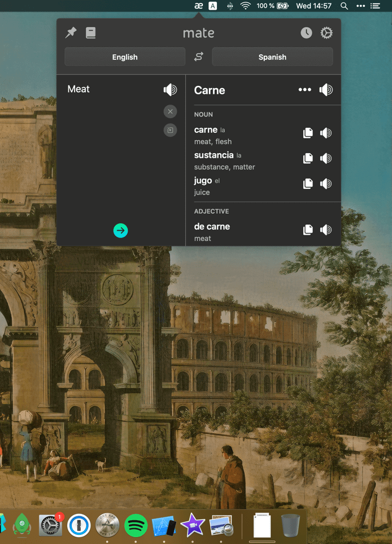Open 1Password from the Dock
Screen dimensions: 392x544
79,525
